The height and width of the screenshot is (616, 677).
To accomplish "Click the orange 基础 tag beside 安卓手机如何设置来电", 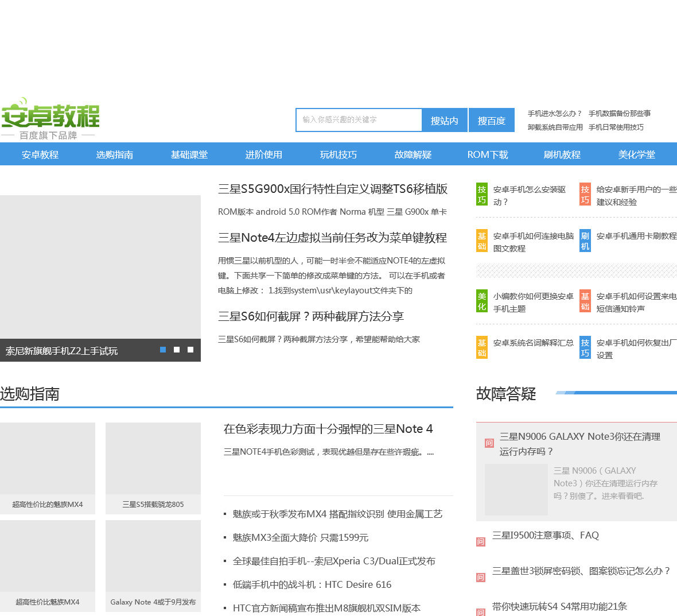I will click(585, 301).
